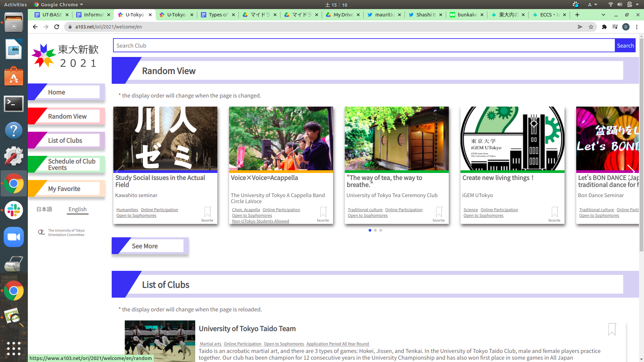The height and width of the screenshot is (362, 644).
Task: Select the second carousel page dot
Action: coord(375,230)
